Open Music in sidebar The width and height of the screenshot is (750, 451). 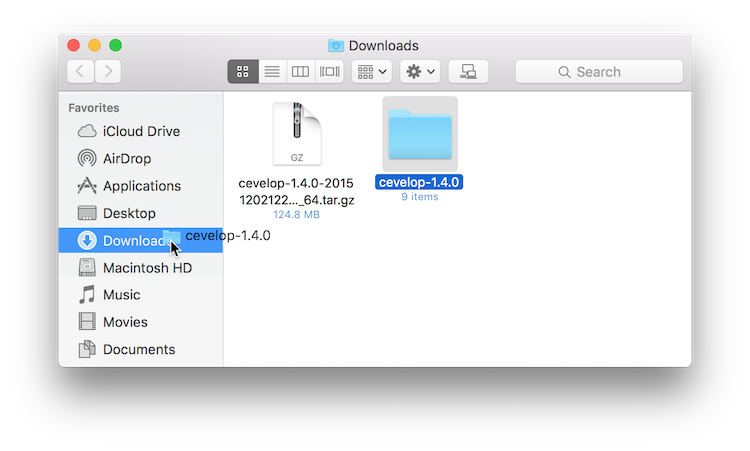[142, 295]
